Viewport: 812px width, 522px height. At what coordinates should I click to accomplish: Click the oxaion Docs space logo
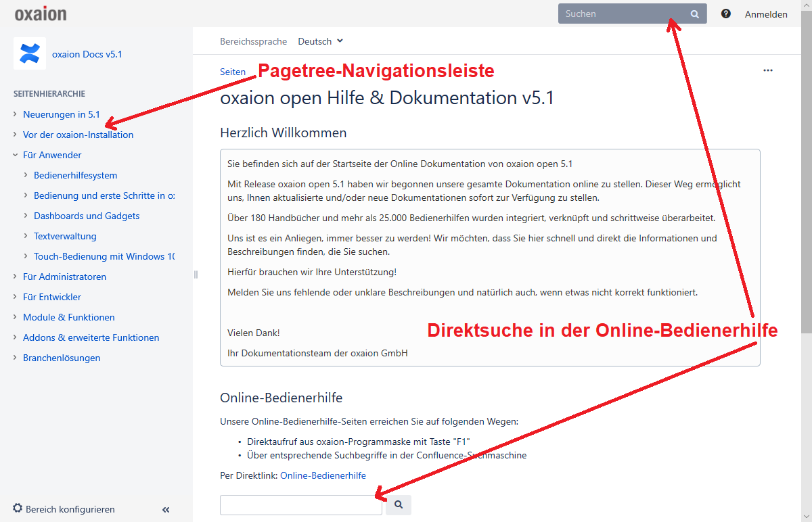pos(30,54)
